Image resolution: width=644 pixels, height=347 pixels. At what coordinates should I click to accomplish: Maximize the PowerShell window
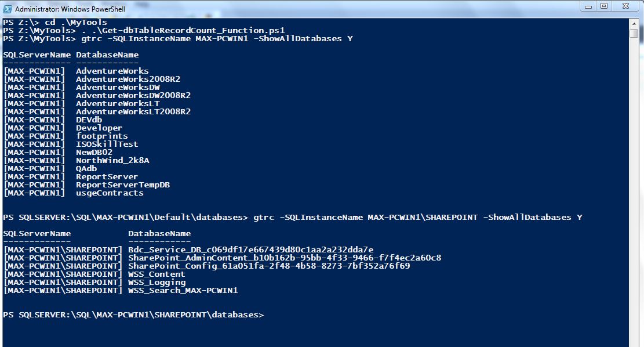click(604, 6)
